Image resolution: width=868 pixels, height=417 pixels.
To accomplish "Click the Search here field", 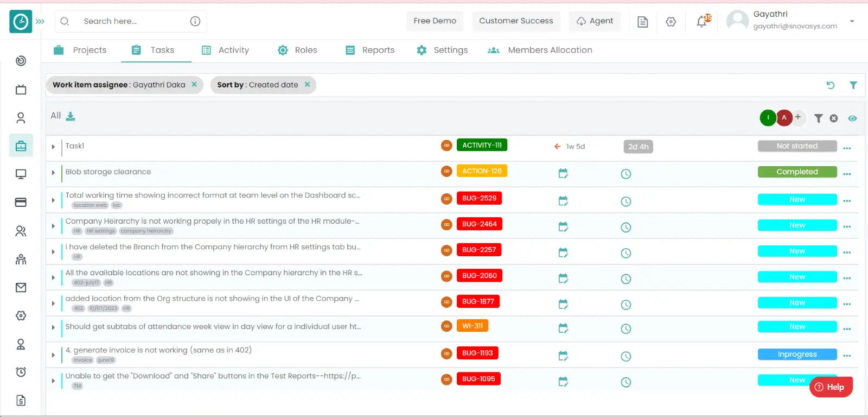I will (131, 21).
